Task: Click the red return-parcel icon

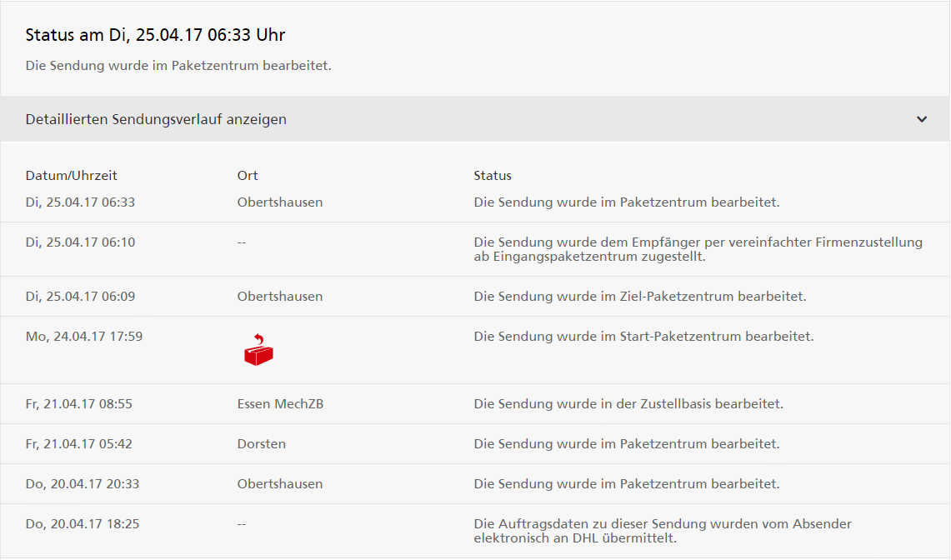Action: [258, 349]
